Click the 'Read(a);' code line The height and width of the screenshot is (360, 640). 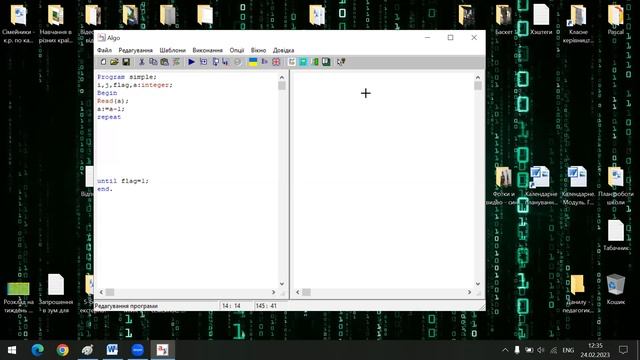(x=113, y=101)
